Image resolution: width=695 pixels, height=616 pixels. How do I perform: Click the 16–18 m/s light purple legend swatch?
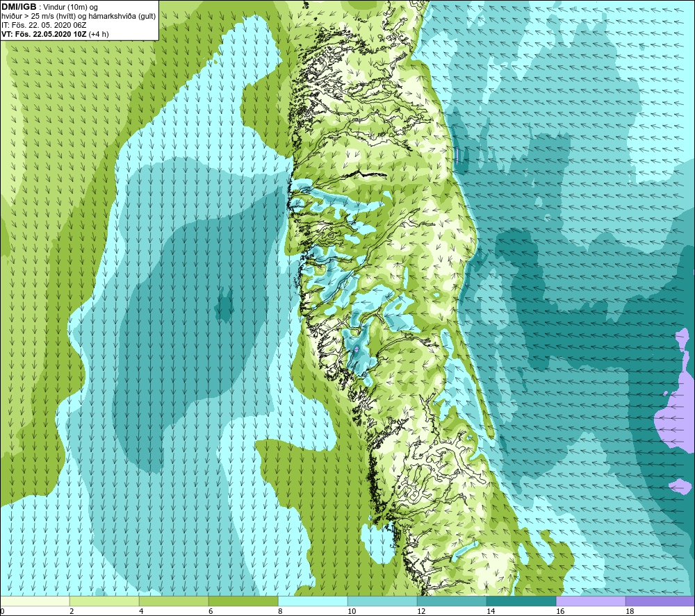[x=591, y=601]
